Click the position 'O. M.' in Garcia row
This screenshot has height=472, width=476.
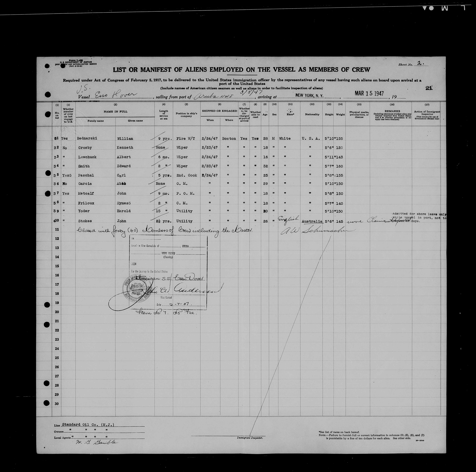click(182, 184)
